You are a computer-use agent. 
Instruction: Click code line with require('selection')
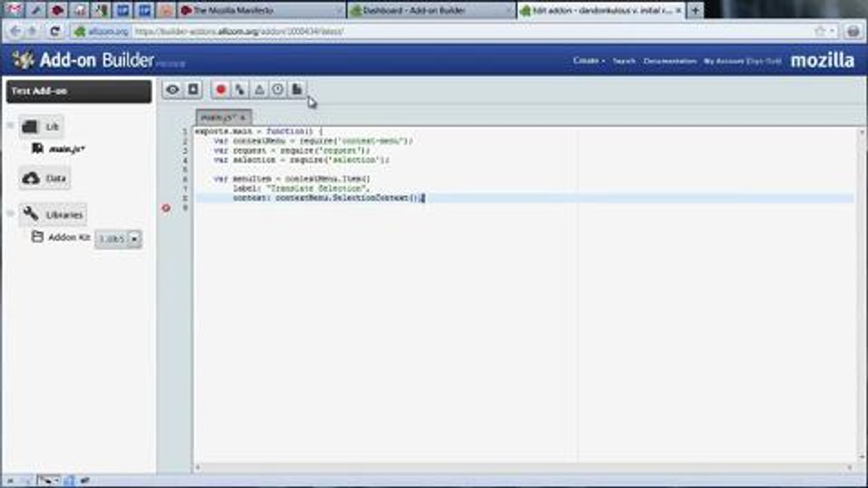(302, 160)
